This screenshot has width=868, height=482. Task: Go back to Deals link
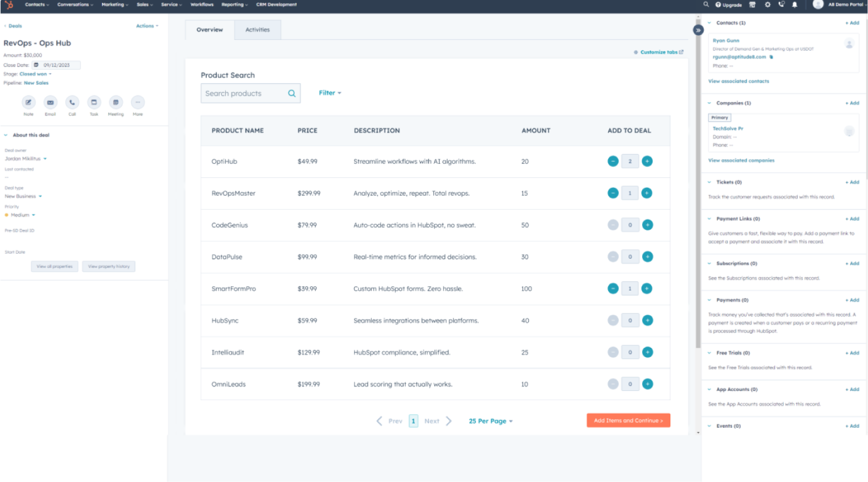click(13, 26)
